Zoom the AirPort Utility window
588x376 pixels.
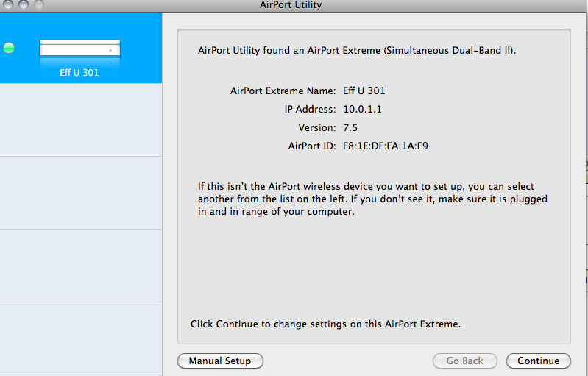(x=38, y=4)
